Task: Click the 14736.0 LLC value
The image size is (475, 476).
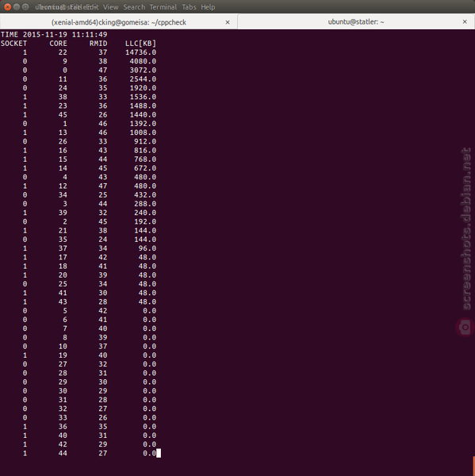Action: (140, 52)
